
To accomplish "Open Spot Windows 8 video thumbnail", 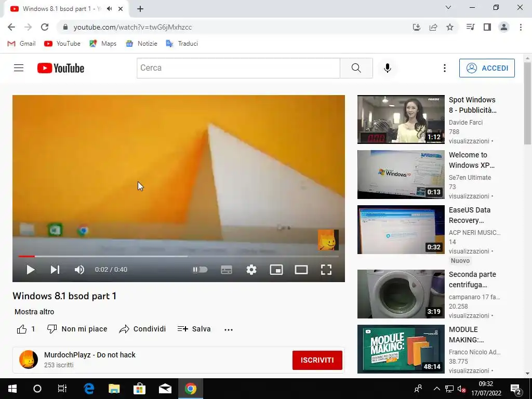I will (x=401, y=119).
